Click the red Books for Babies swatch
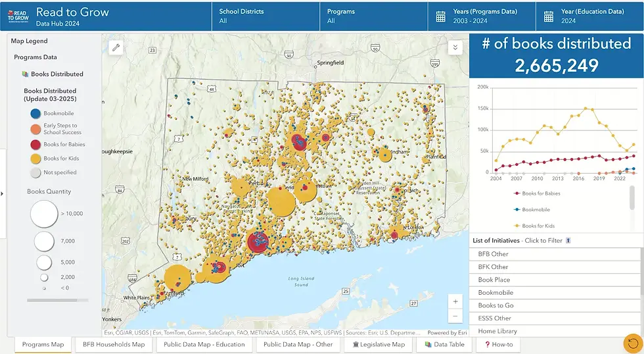Screen dimensions: 644x354 (x=35, y=144)
